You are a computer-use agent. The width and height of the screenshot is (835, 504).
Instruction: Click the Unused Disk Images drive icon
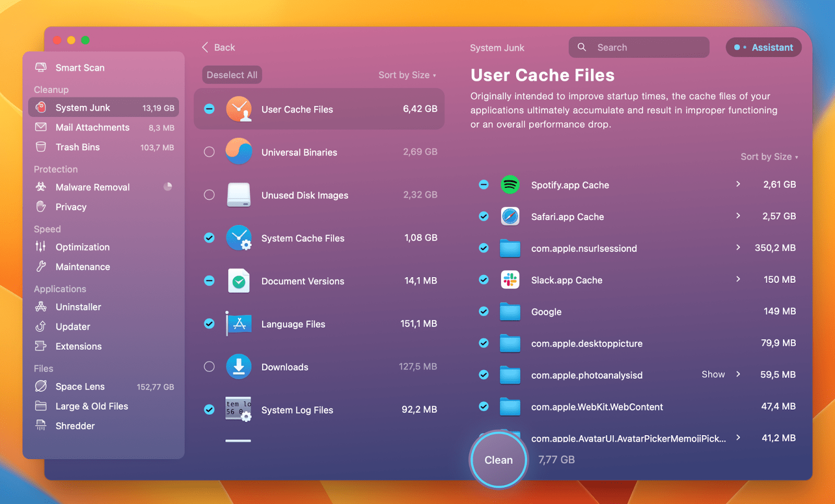tap(239, 195)
